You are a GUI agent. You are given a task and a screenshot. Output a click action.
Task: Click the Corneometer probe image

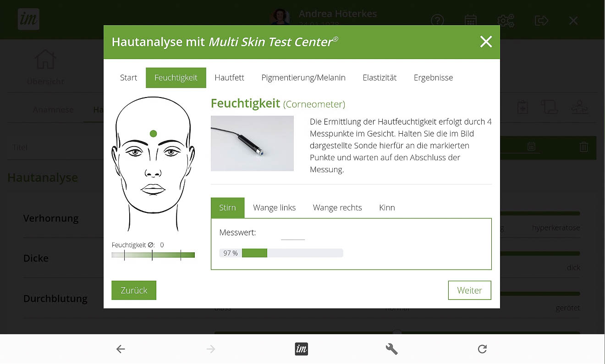coord(252,143)
